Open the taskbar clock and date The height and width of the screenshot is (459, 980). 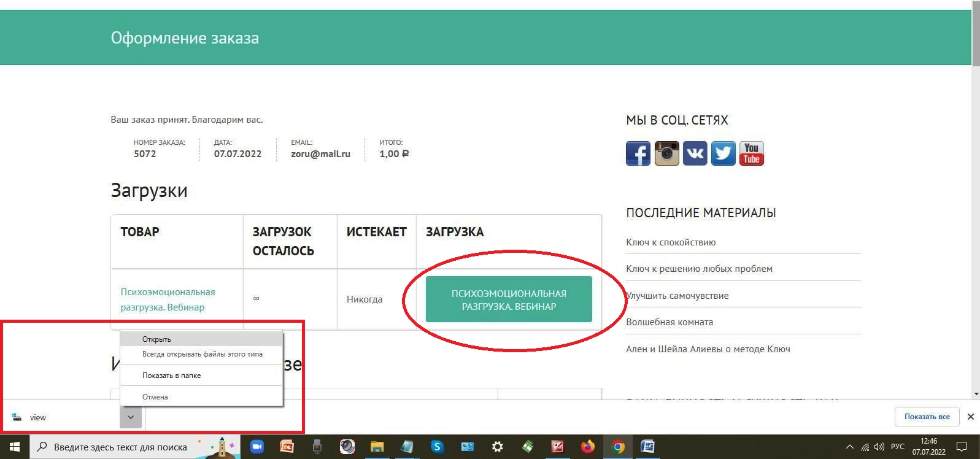point(928,447)
